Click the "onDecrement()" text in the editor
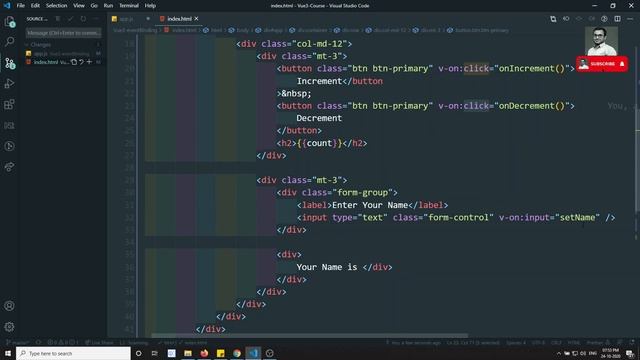The image size is (640, 360). click(531, 106)
